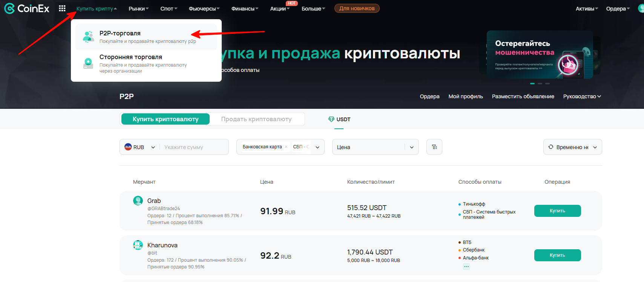Switch to Купить криптовалюту tab
The height and width of the screenshot is (282, 644).
coord(166,119)
